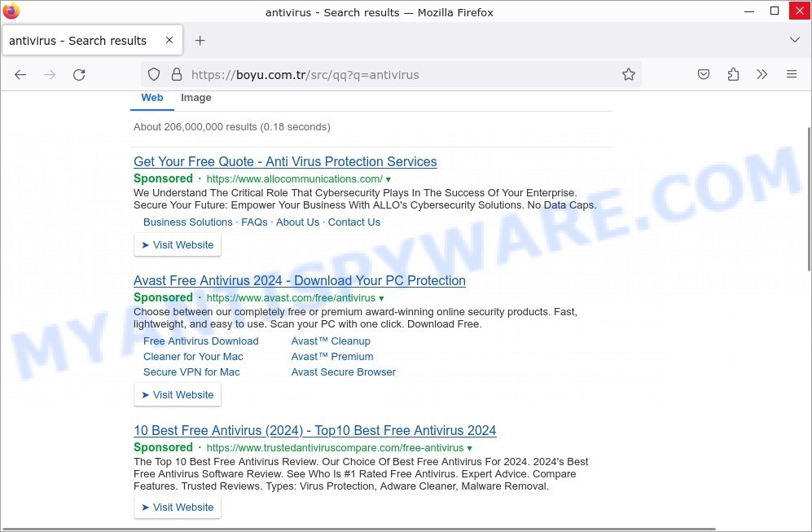Switch to the Web results tab
Image resolution: width=812 pixels, height=532 pixels.
(152, 98)
